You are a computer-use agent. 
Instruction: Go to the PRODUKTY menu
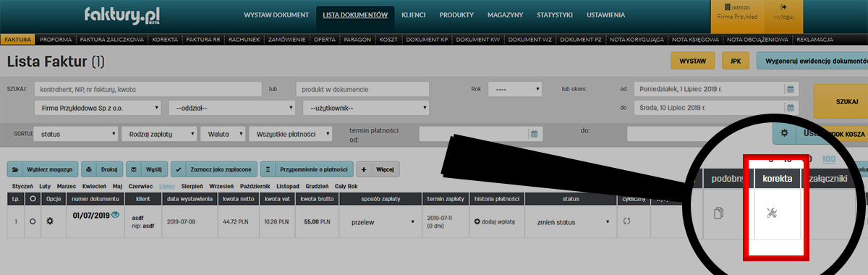456,14
